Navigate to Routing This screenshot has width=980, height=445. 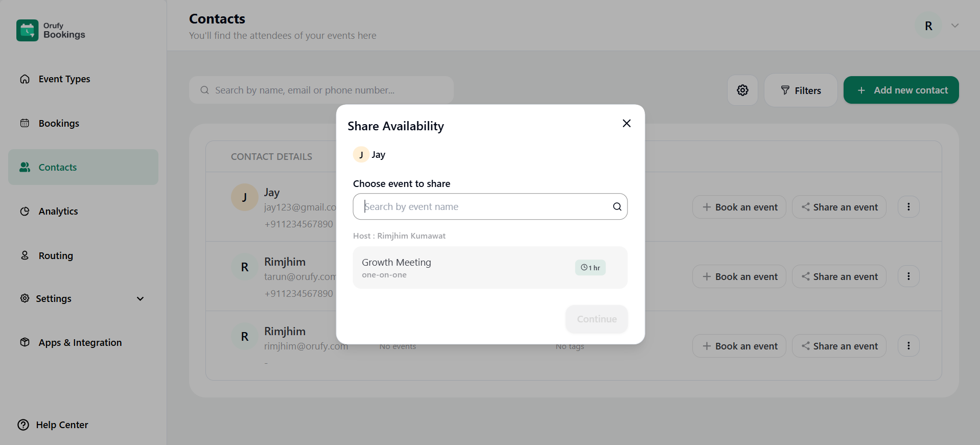55,255
